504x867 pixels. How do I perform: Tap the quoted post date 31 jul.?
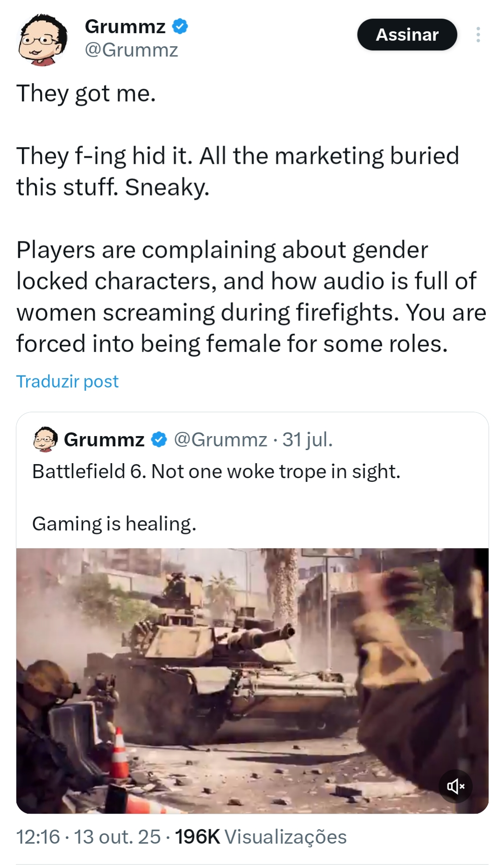(x=308, y=439)
